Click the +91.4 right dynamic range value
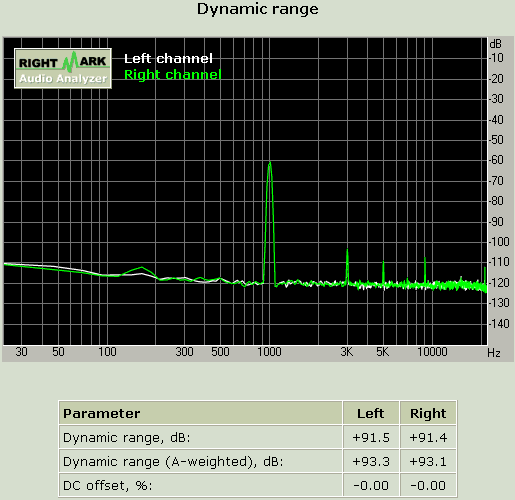The height and width of the screenshot is (500, 515). tap(428, 437)
